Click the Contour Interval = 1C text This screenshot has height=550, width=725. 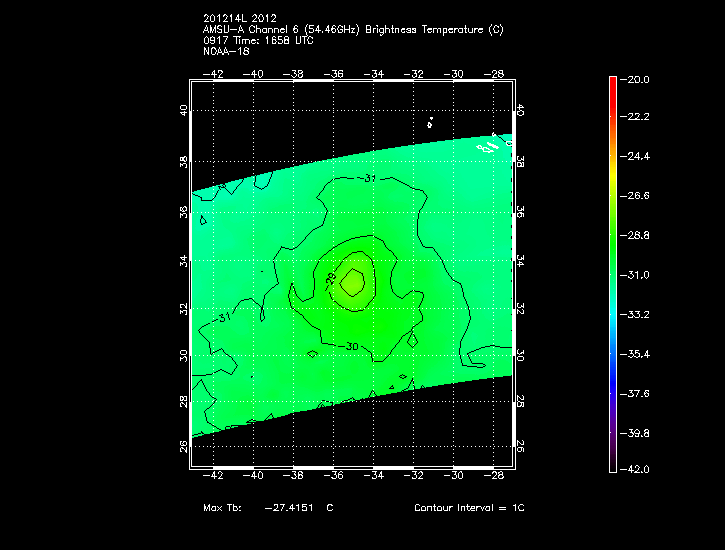pos(469,508)
